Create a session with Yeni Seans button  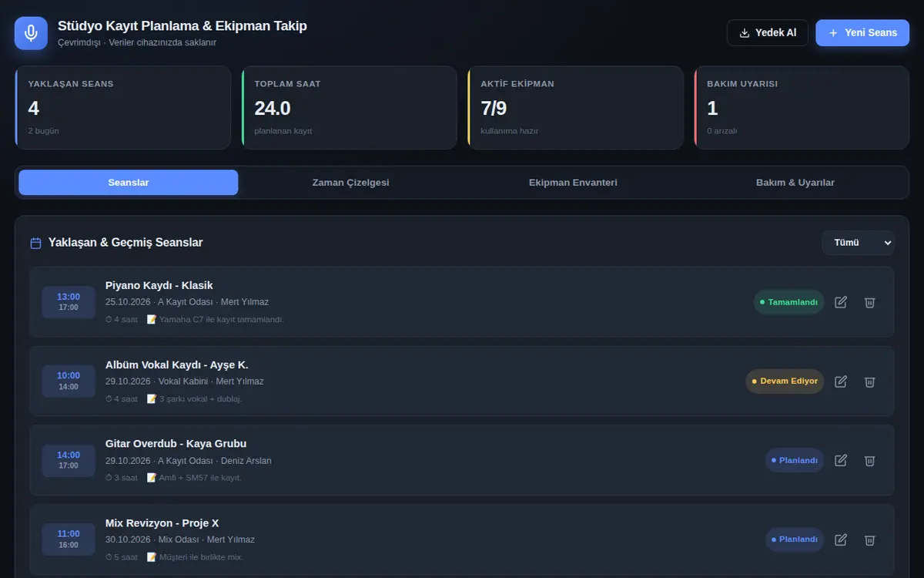[862, 33]
